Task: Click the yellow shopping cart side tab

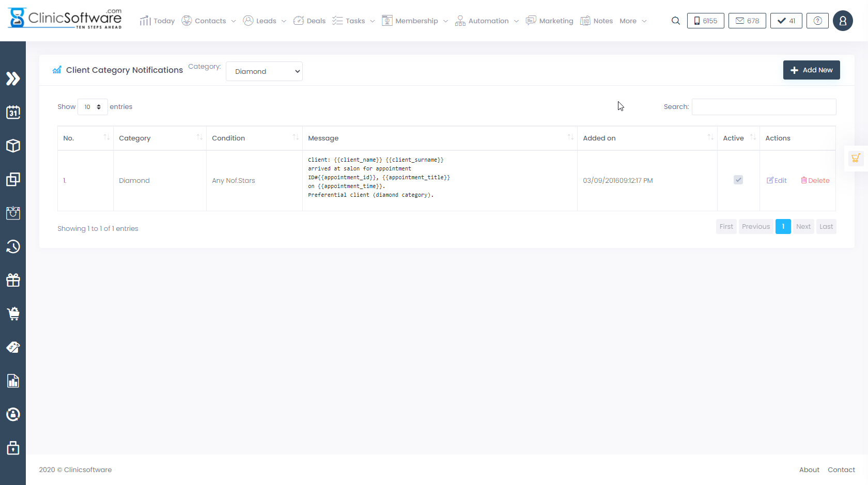Action: 856,159
